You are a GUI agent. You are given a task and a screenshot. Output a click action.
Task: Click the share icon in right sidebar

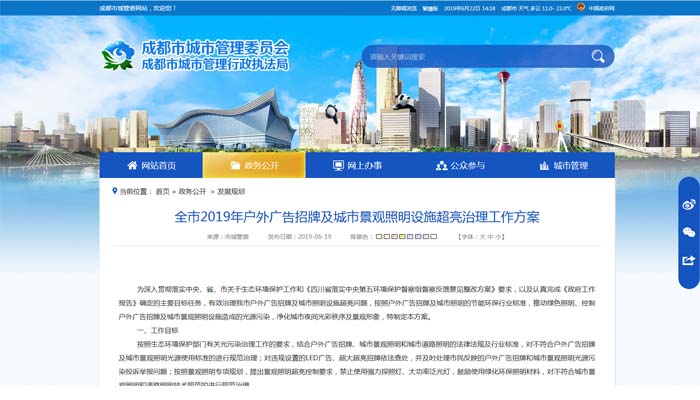click(x=688, y=260)
